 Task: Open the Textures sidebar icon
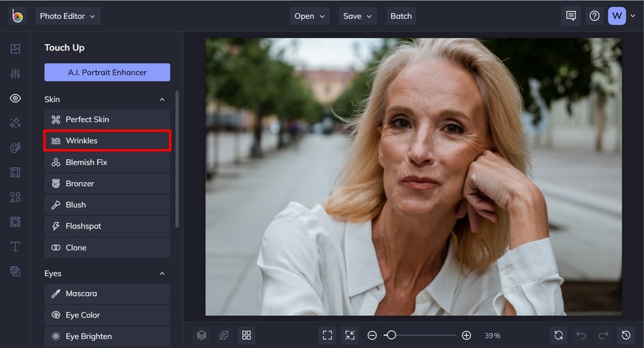(15, 271)
